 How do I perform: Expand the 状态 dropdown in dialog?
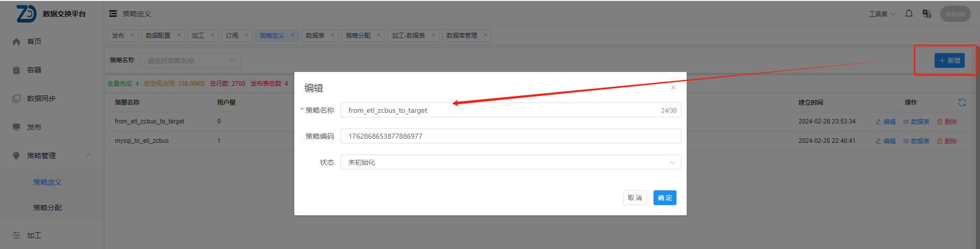510,162
